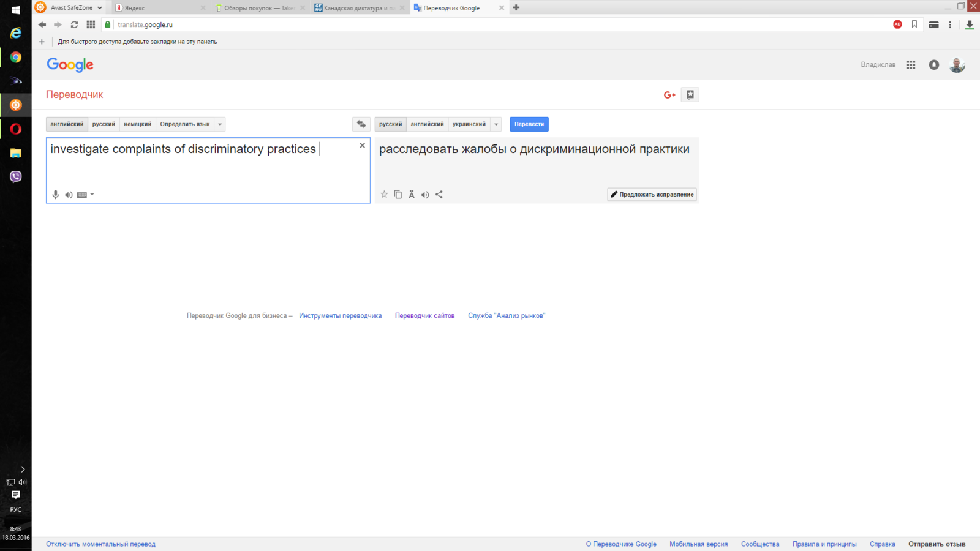
Task: Switch to the Обзоры покупок tab
Action: pos(258,8)
